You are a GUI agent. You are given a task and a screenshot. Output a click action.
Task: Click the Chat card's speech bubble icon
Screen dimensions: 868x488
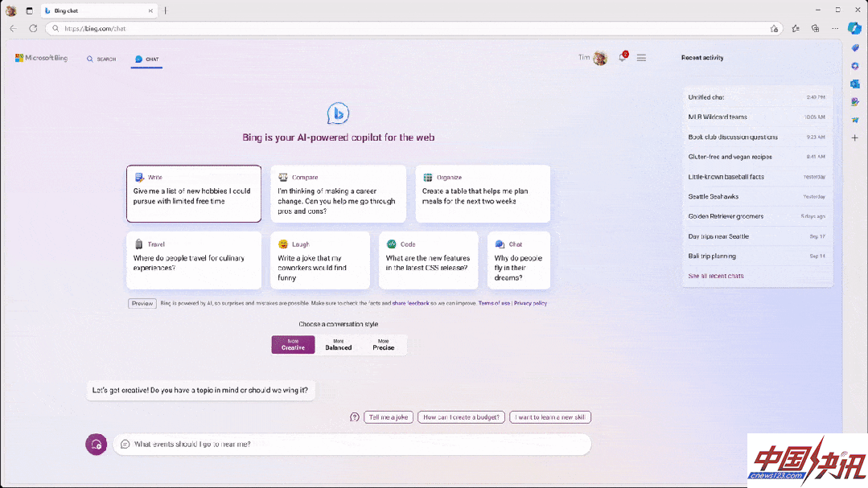[x=500, y=244]
